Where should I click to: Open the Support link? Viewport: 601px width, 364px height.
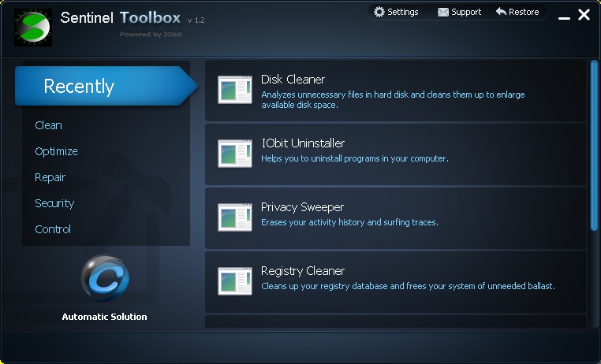(x=466, y=12)
